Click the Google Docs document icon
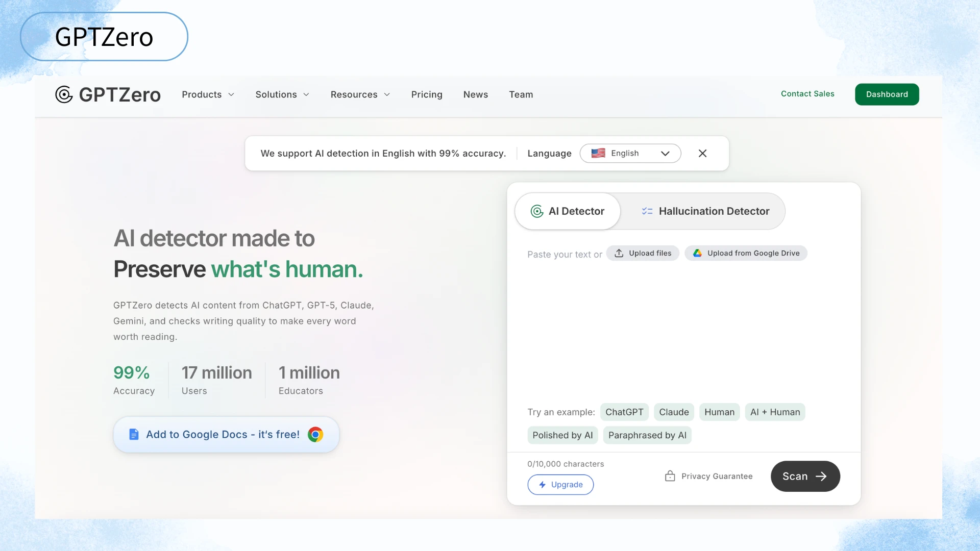 tap(134, 435)
